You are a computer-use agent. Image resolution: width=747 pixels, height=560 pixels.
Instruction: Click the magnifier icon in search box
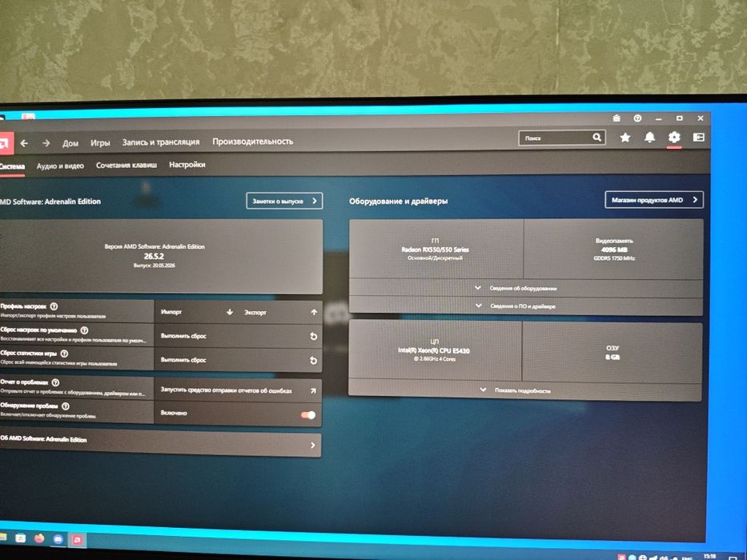tap(597, 138)
